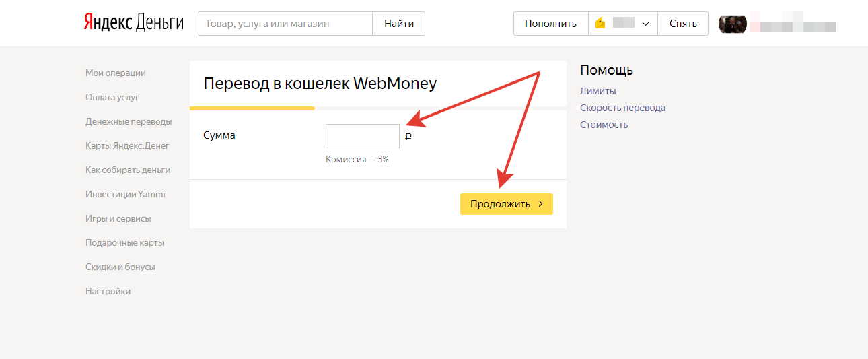Open the Скорость перевода help link
This screenshot has height=359, width=868.
[622, 108]
